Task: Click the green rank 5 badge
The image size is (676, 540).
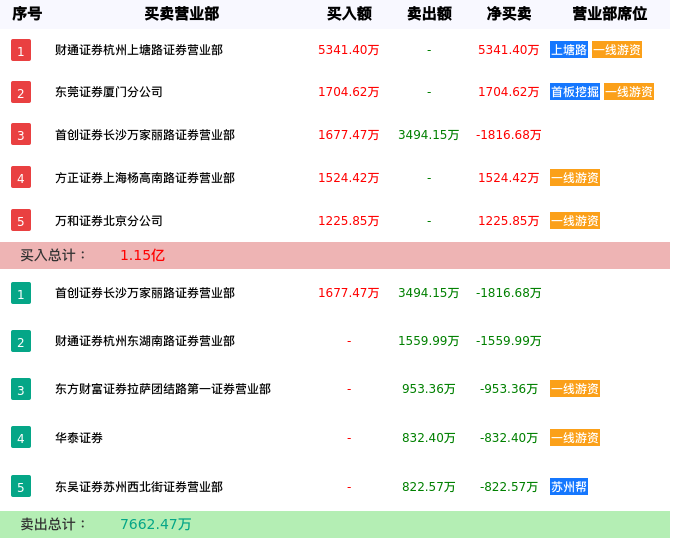Action: [x=21, y=487]
